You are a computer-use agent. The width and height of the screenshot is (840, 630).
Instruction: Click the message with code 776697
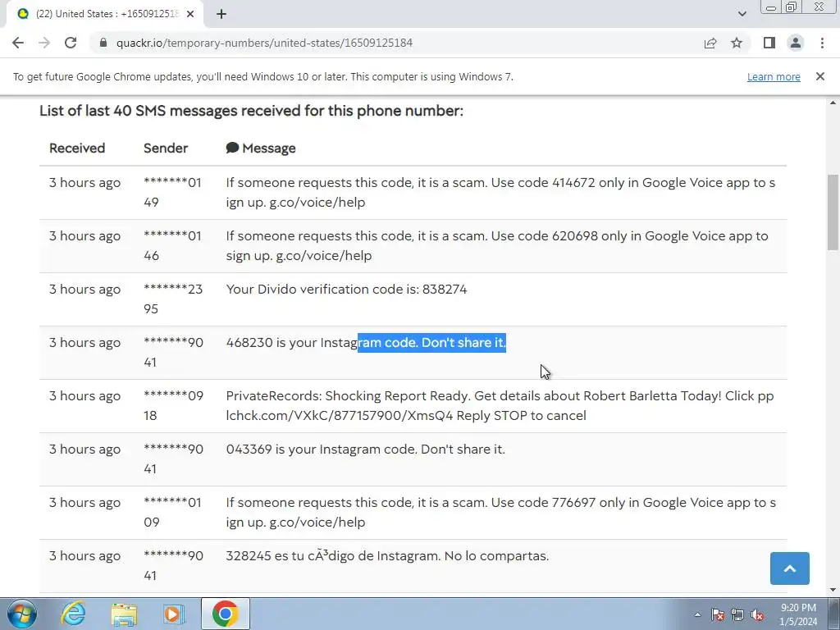500,513
